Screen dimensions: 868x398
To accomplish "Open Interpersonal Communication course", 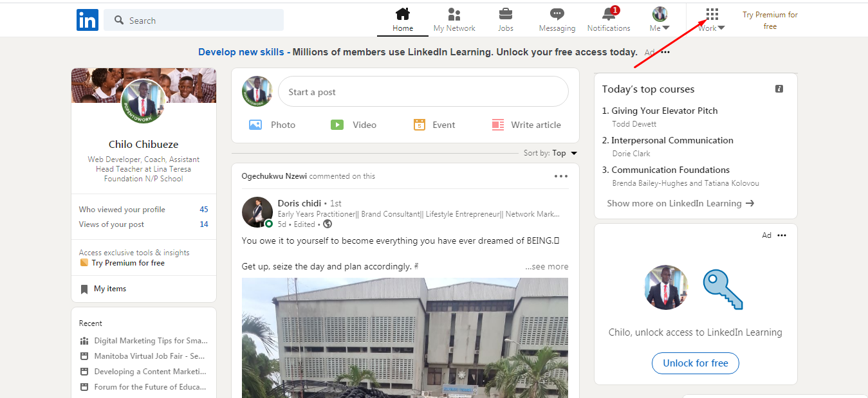I will 672,140.
